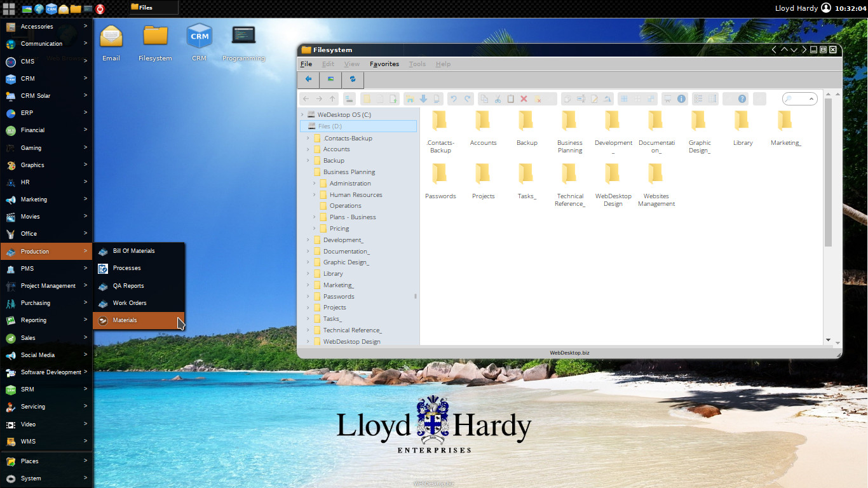Click the user avatar icon next to Lloyd Hardy
868x488 pixels.
click(825, 8)
